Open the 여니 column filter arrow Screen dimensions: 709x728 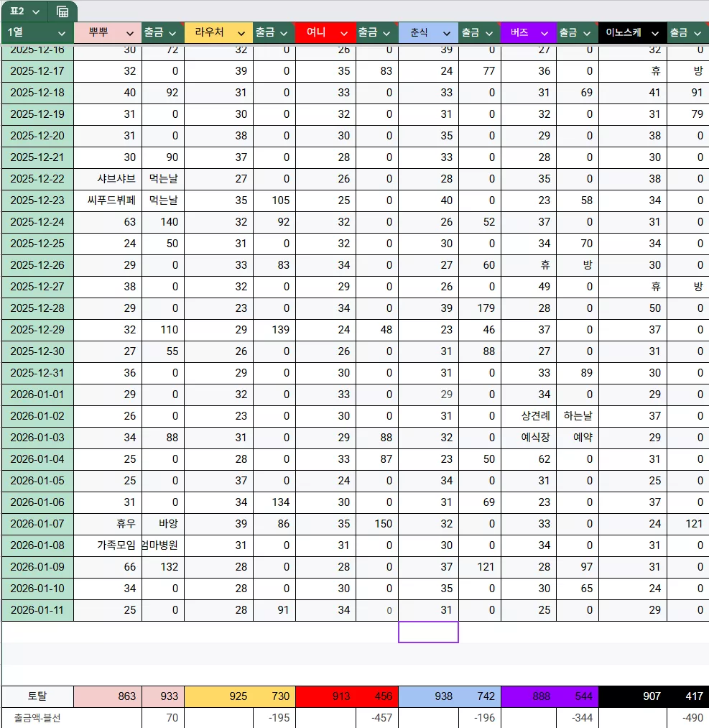[344, 34]
